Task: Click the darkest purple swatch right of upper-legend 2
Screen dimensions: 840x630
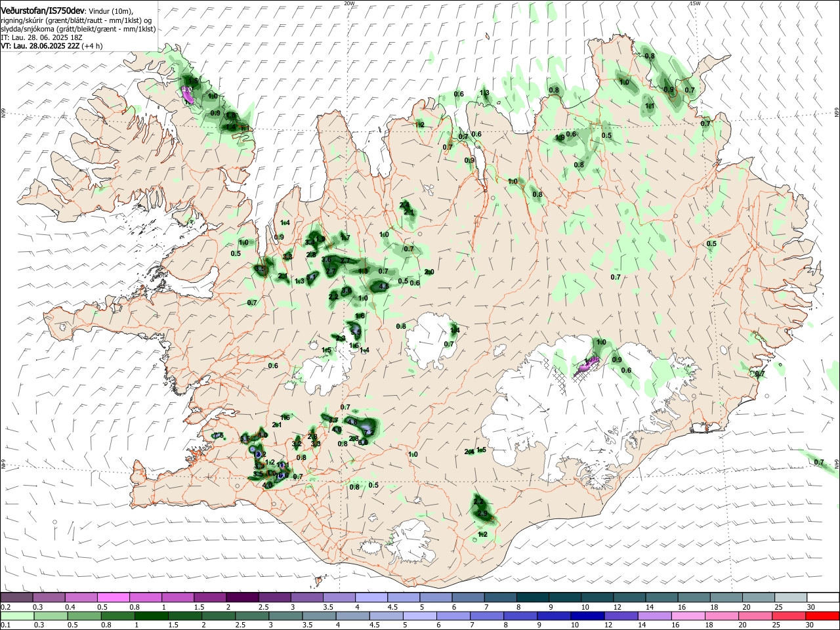Action: (x=242, y=598)
